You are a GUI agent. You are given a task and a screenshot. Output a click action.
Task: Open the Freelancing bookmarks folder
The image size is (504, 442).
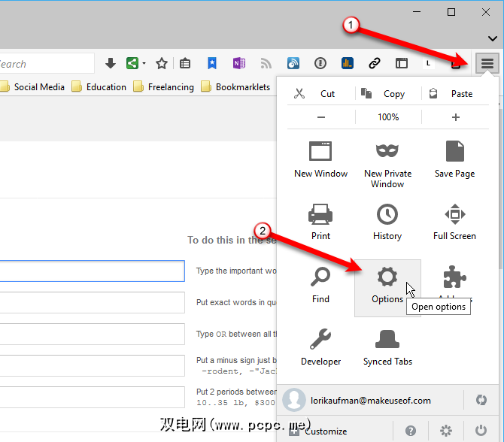(163, 87)
